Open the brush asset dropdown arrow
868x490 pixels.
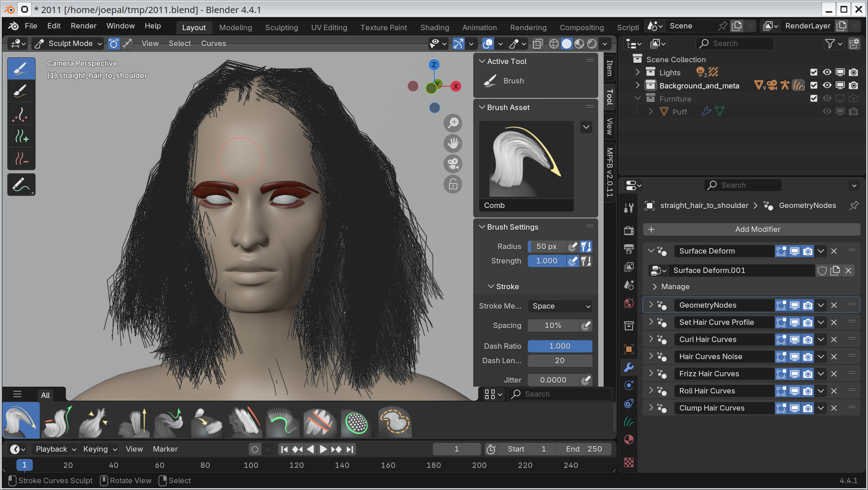click(x=586, y=127)
